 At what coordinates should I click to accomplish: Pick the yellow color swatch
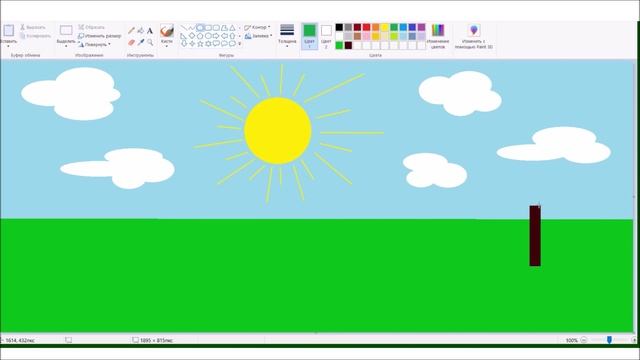coord(384,27)
